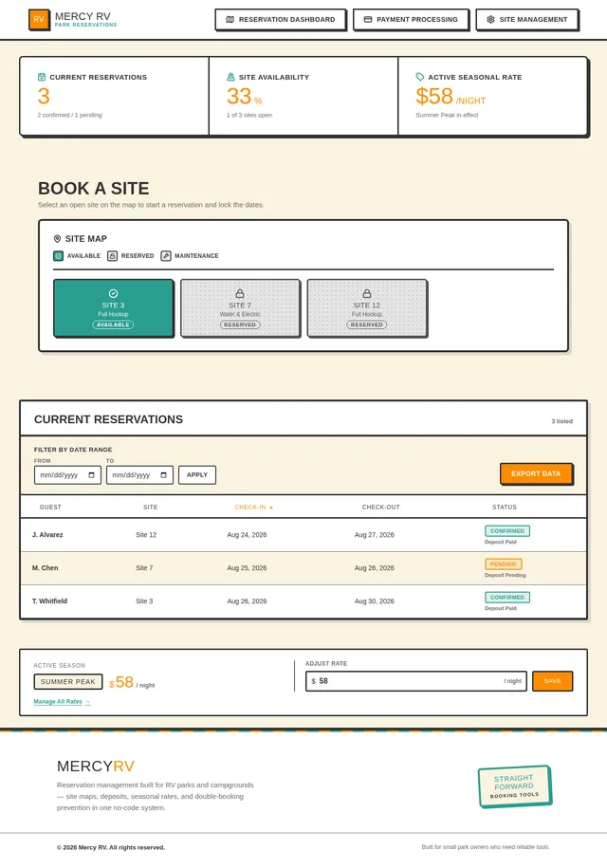The height and width of the screenshot is (868, 607).
Task: Click the Available status pill on Site 3
Action: 113,325
